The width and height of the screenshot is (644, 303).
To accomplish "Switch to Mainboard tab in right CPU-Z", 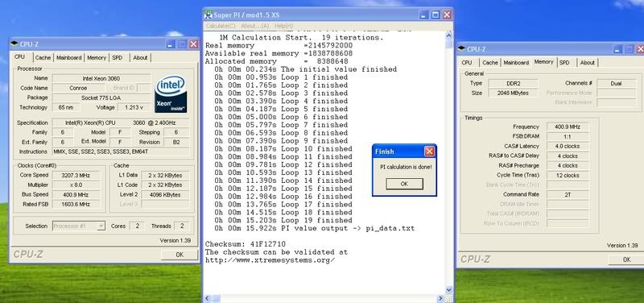I will tap(516, 63).
